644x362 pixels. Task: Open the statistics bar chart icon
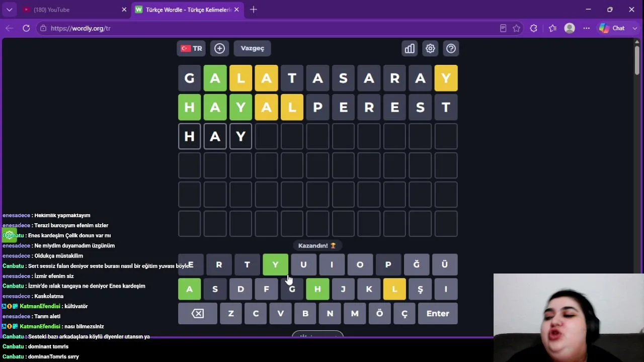tap(410, 48)
